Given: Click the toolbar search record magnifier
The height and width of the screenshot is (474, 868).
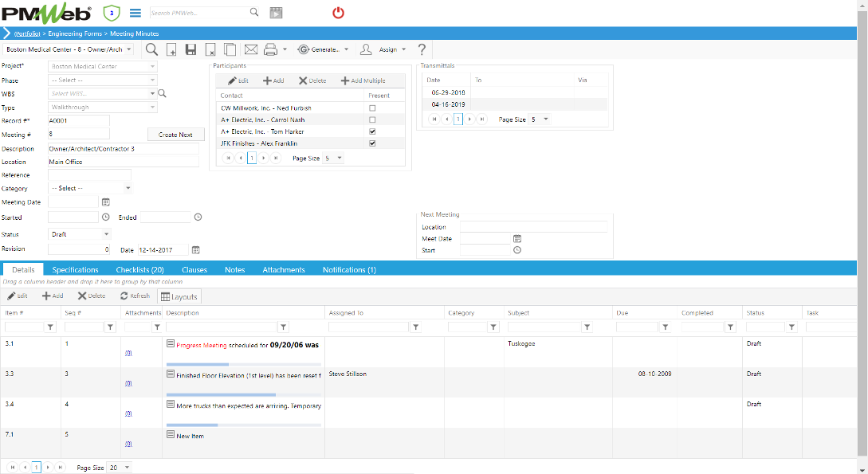Looking at the screenshot, I should [151, 49].
